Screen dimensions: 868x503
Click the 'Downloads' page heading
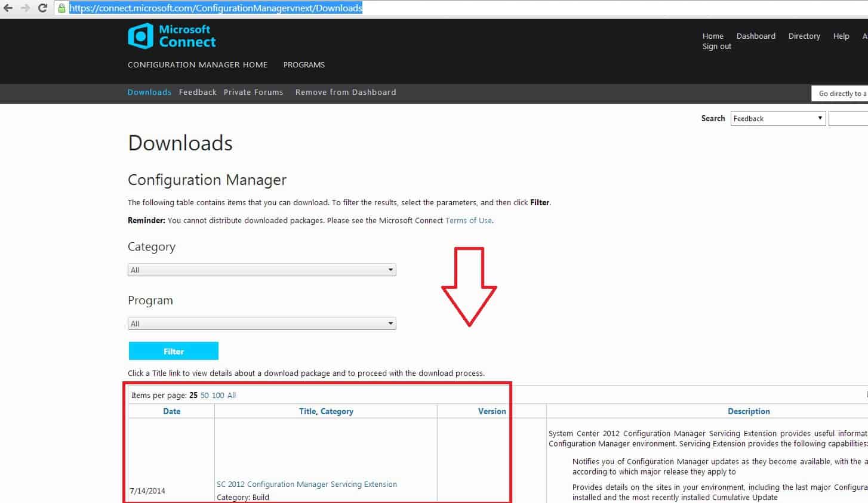pyautogui.click(x=180, y=143)
